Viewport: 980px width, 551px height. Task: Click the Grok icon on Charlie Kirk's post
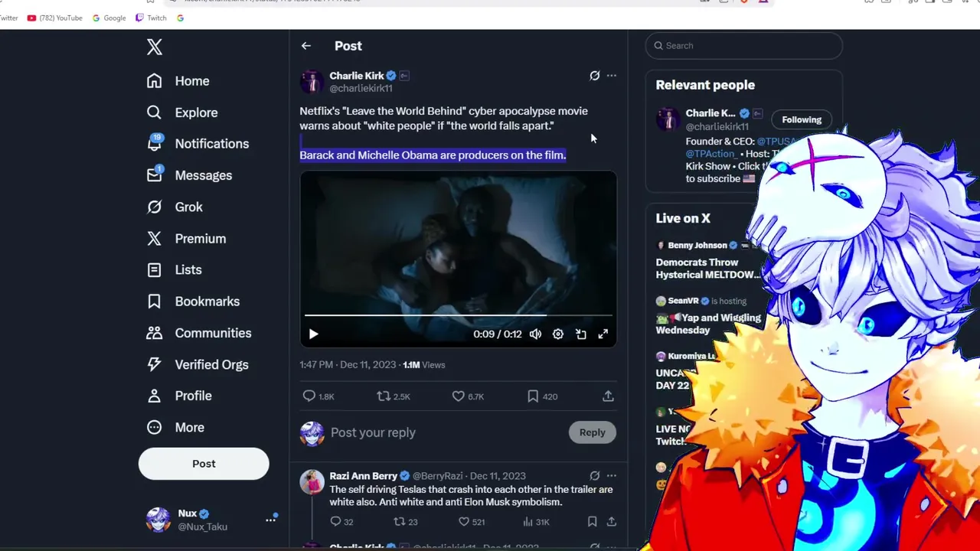point(594,76)
